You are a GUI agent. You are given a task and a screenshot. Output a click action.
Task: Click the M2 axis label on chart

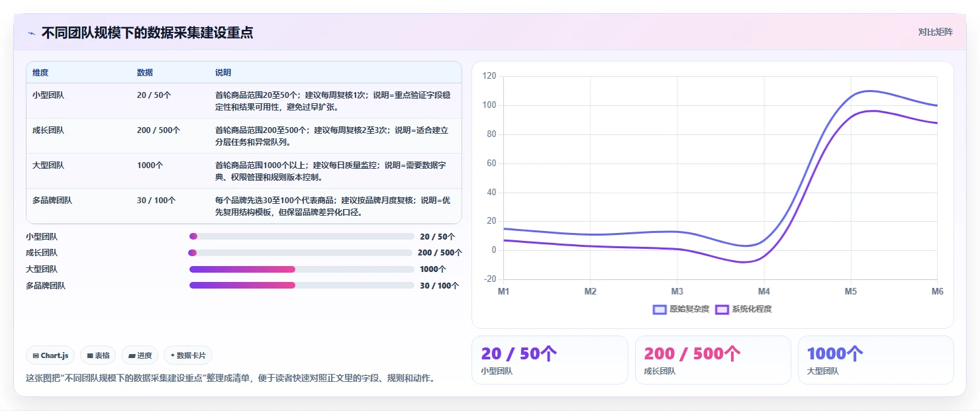pos(591,292)
